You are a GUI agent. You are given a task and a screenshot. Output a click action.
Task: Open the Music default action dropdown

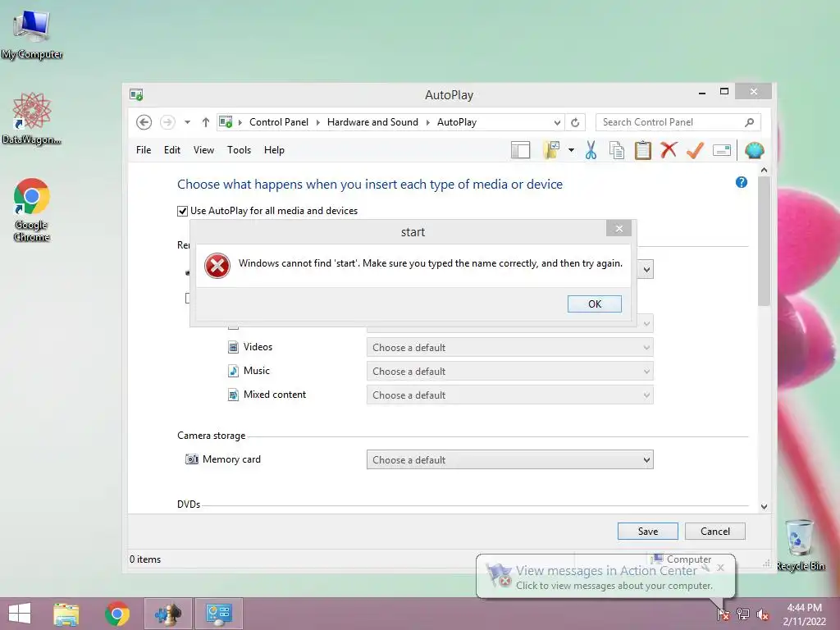click(510, 372)
